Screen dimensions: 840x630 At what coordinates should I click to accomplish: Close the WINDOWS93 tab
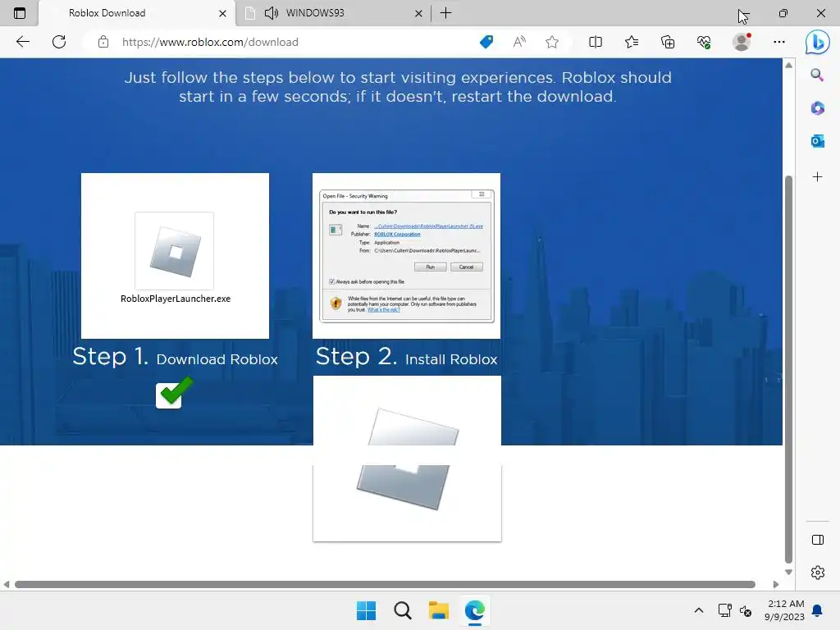418,13
